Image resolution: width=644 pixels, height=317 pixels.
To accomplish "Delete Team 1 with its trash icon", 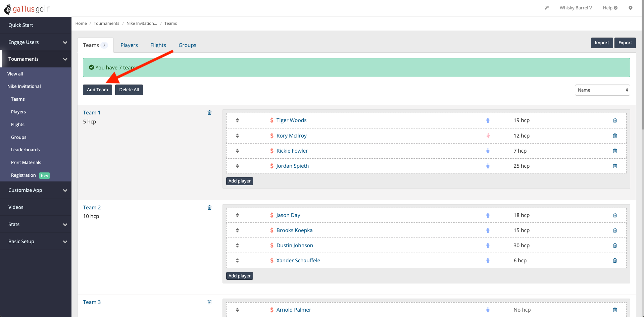I will [209, 113].
